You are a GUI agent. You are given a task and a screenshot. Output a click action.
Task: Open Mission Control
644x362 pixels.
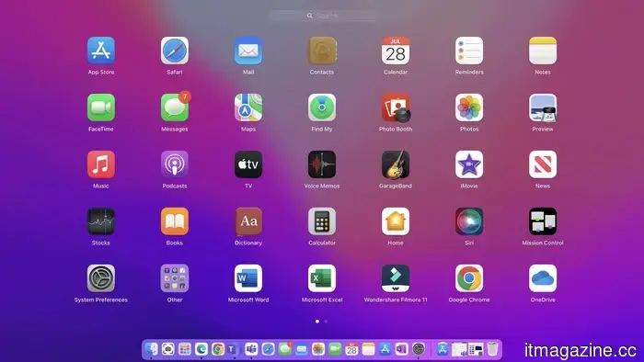tap(543, 221)
